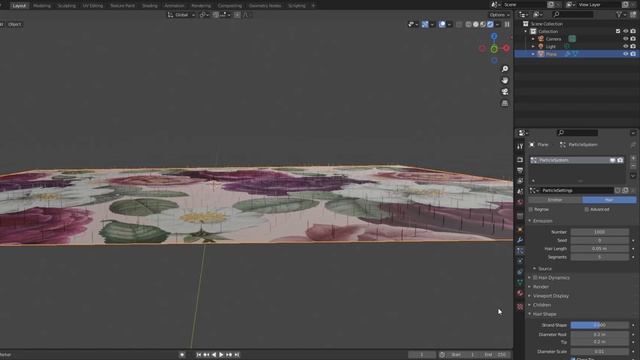Switch to the Animation workspace tab
Screen dimensions: 640x360
pos(174,6)
